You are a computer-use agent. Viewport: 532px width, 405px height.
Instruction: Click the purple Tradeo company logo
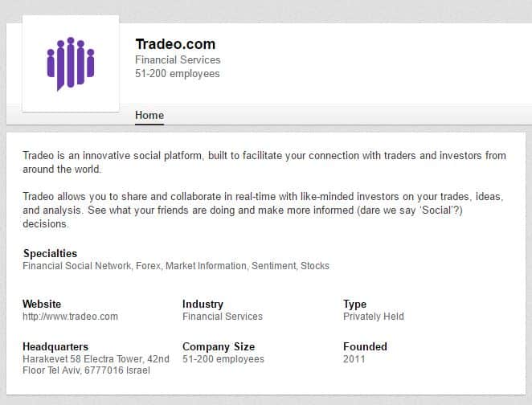[x=71, y=63]
